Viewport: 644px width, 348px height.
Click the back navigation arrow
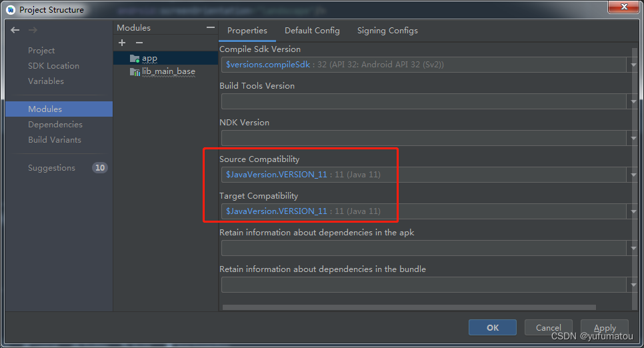coord(15,30)
